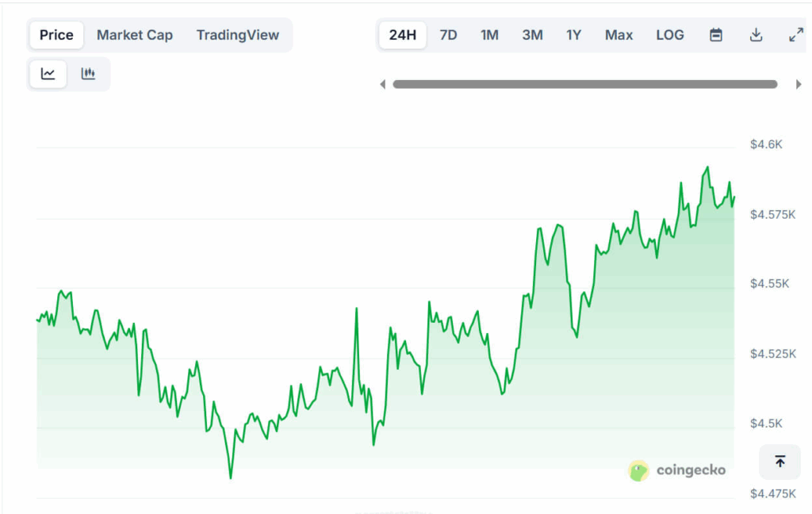Show the 1M price range
Viewport: 812px width, 514px height.
pyautogui.click(x=489, y=35)
